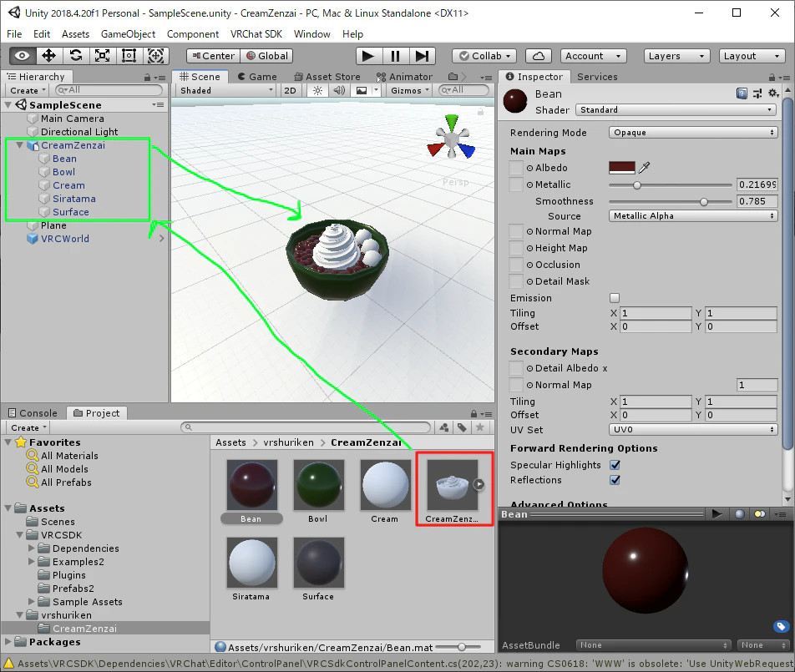Enable the Emission checkbox
Screen dimensions: 795x672
615,298
